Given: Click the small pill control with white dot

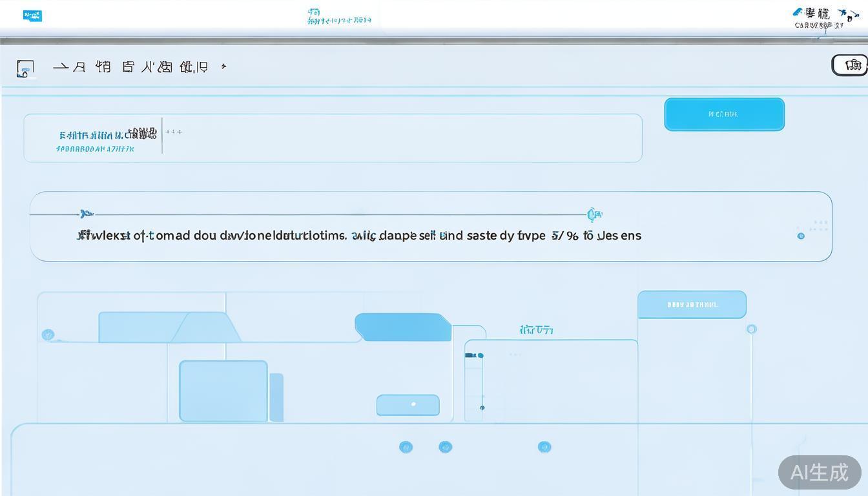Looking at the screenshot, I should pos(408,405).
